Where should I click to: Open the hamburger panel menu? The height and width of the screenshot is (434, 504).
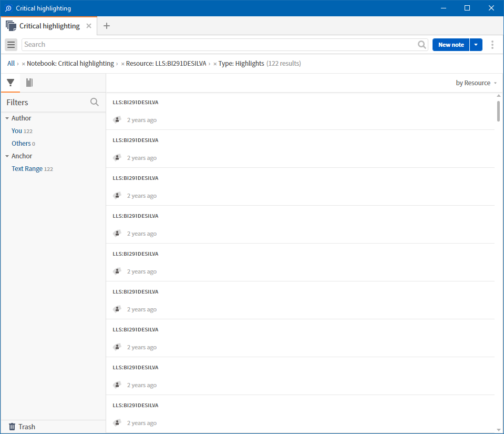click(11, 44)
